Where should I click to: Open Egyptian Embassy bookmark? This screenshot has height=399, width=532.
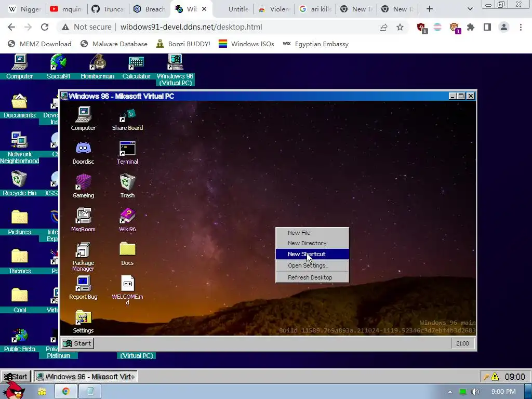point(315,44)
